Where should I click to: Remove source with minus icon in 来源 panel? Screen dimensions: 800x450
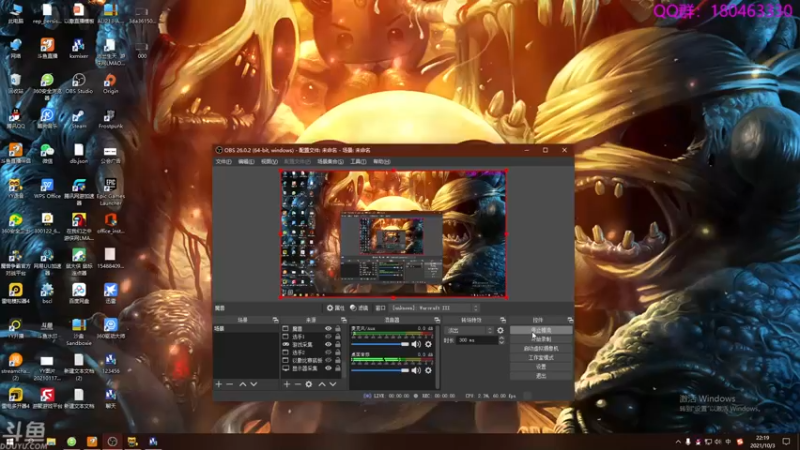click(297, 384)
